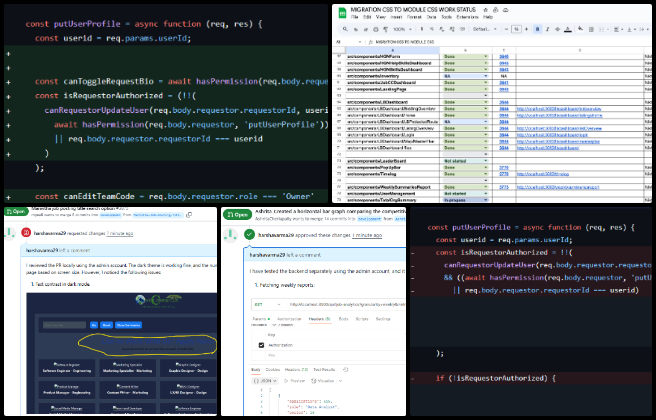Increase font size with plus button
Image resolution: width=656 pixels, height=420 pixels.
526,29
